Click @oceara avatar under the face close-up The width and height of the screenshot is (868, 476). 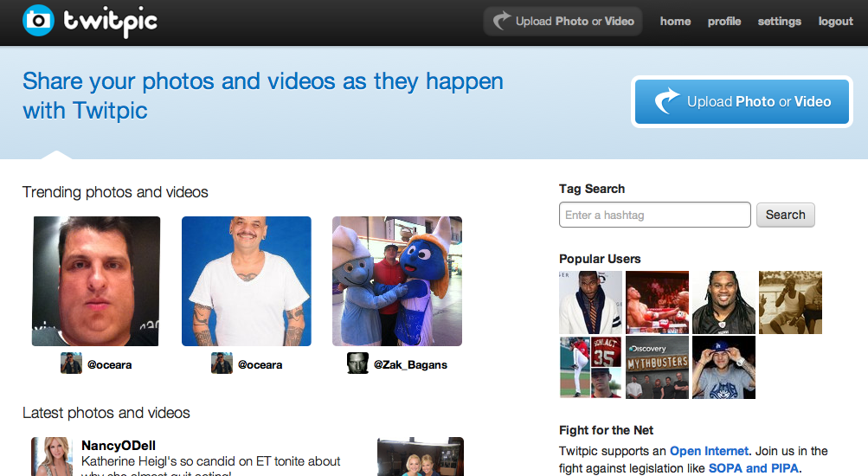(x=72, y=363)
